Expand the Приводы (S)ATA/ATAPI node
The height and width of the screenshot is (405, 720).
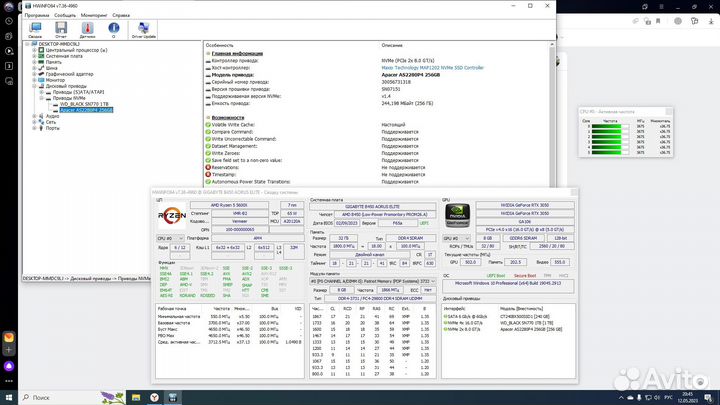41,92
